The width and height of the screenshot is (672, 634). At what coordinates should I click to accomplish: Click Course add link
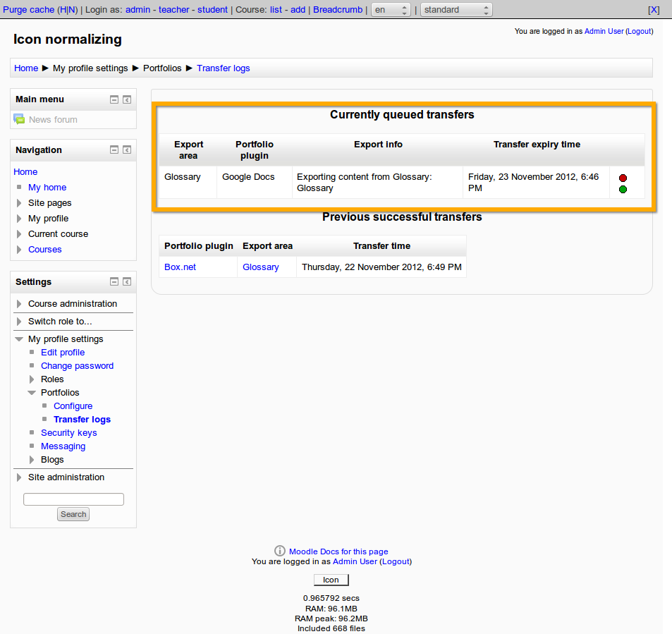coord(298,9)
